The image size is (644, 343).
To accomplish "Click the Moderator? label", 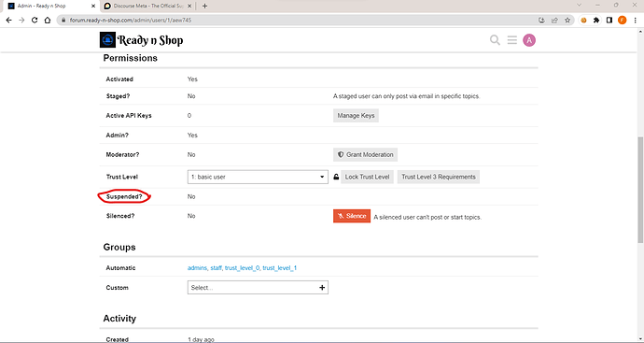I will pos(122,154).
